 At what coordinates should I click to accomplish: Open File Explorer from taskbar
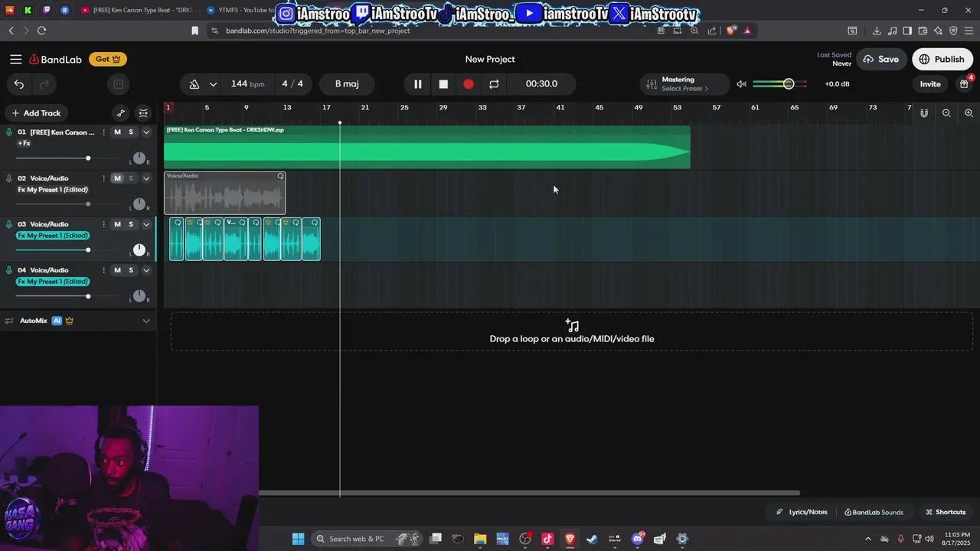(x=480, y=539)
